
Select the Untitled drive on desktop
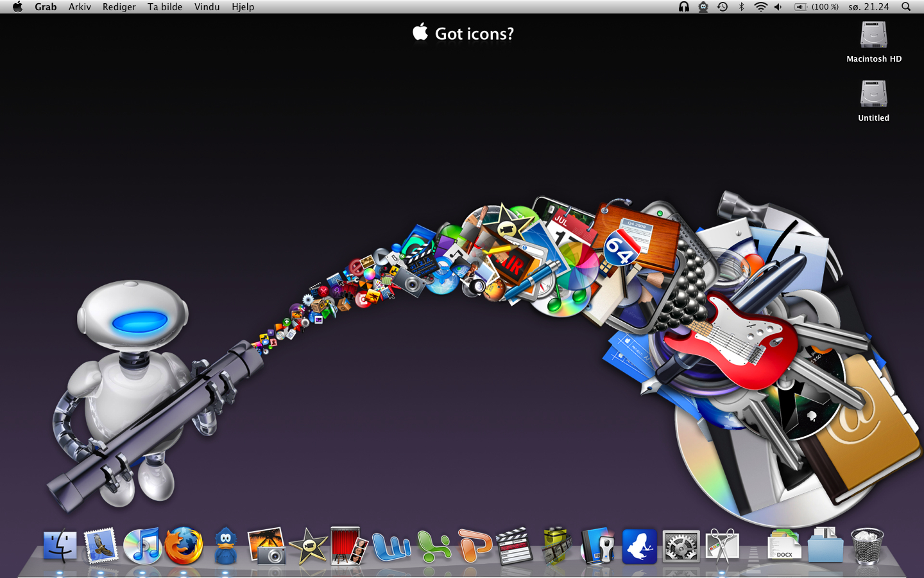tap(873, 101)
